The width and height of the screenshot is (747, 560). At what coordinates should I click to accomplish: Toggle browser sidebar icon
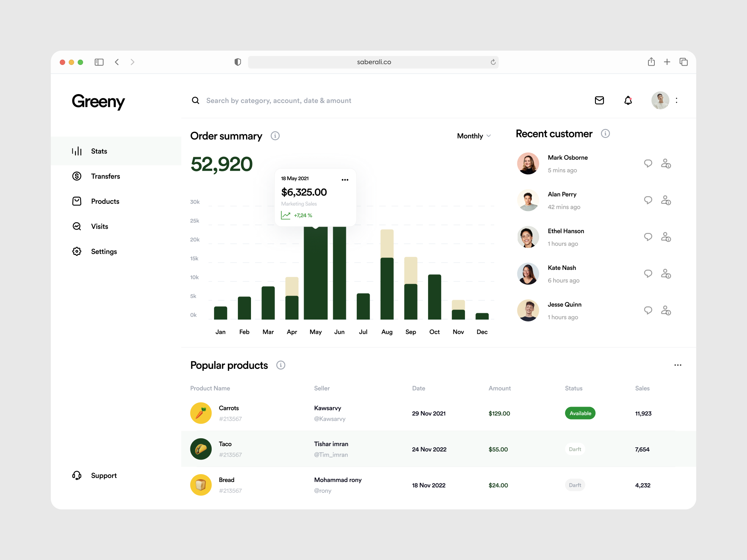point(99,62)
